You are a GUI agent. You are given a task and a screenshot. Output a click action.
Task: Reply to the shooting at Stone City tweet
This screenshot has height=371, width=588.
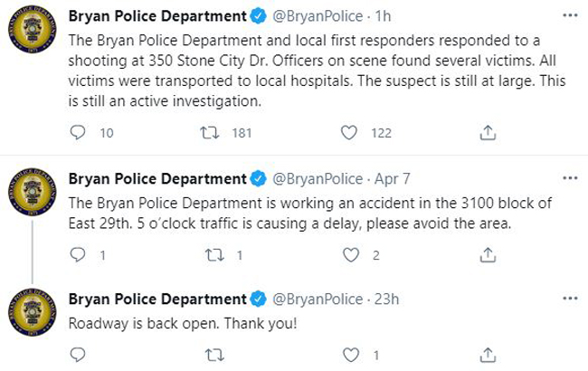pos(78,132)
